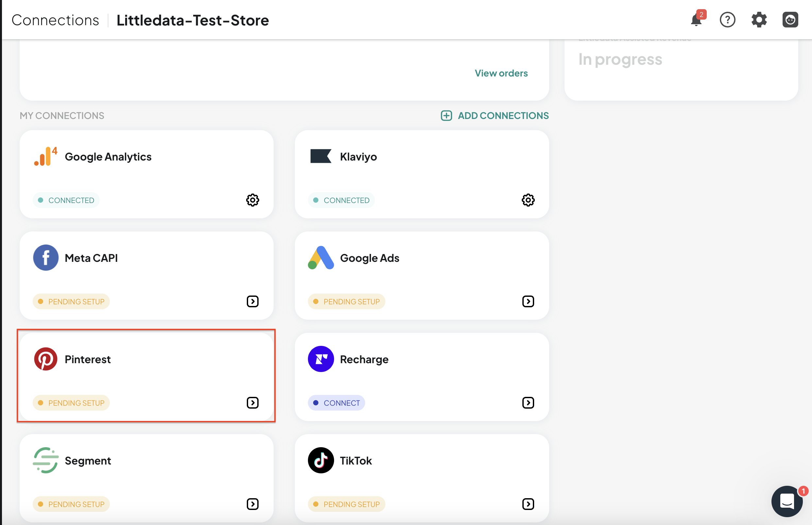Click the In progress status text
812x525 pixels.
pyautogui.click(x=620, y=59)
